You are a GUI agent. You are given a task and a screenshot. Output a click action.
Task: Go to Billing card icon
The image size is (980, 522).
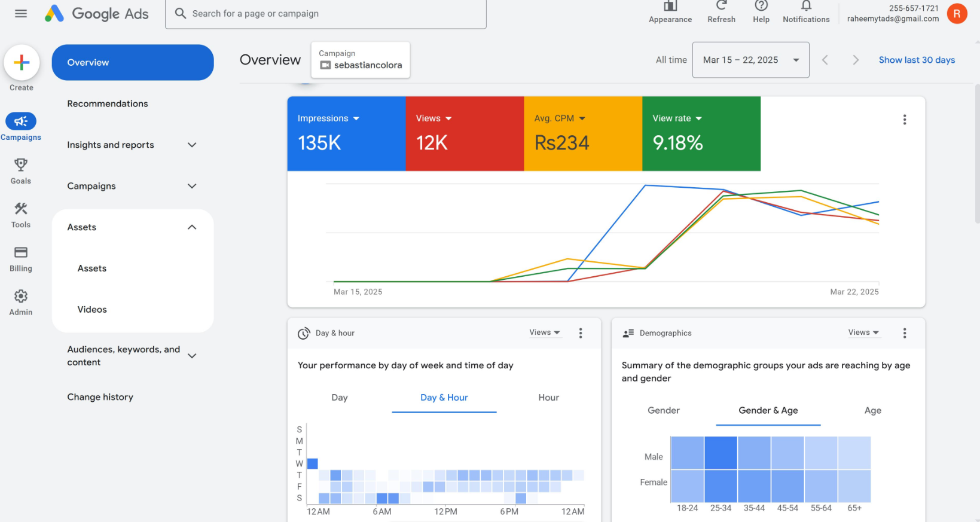(21, 252)
